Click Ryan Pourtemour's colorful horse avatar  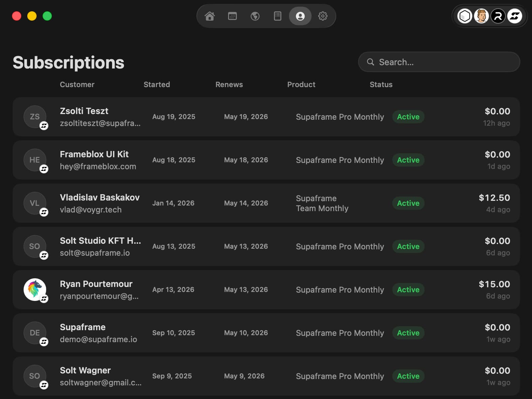(x=35, y=290)
